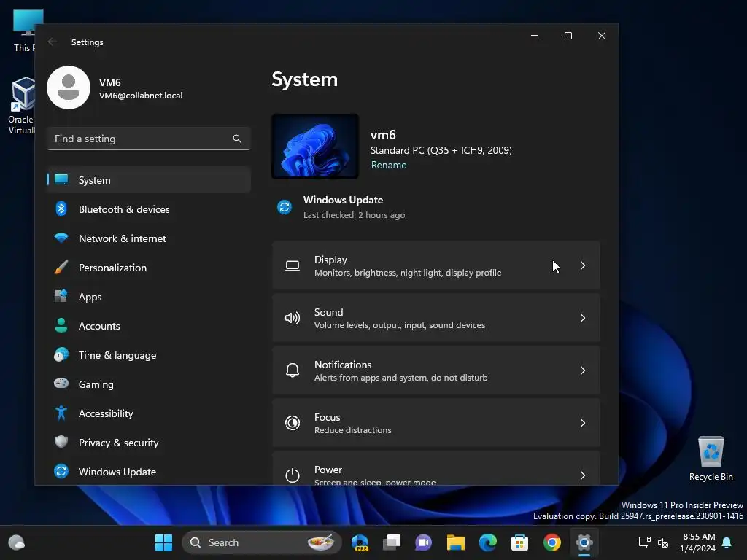Click the Windows Update sync icon in System page

(285, 207)
